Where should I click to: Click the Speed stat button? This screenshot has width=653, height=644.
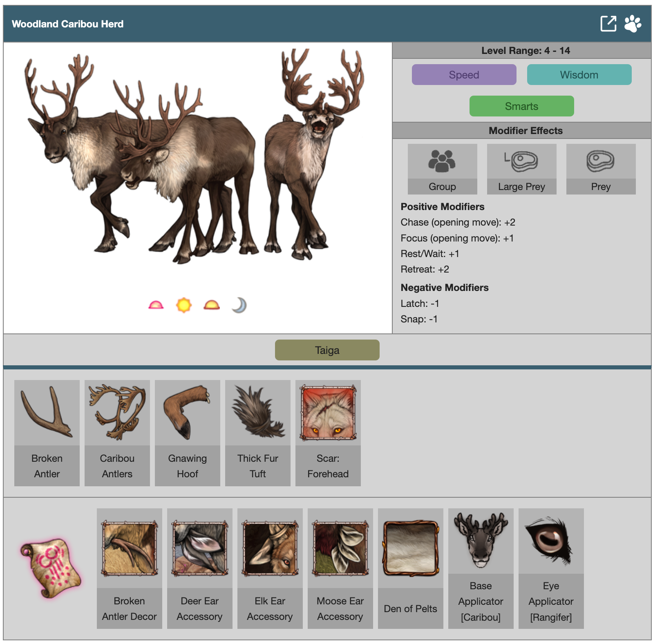[464, 75]
